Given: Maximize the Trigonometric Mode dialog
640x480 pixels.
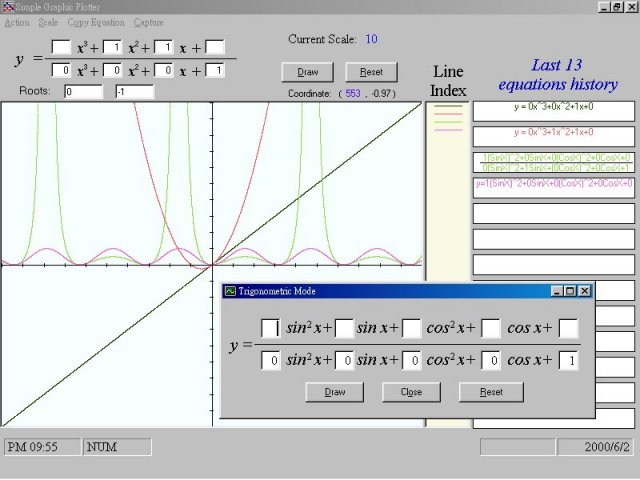Looking at the screenshot, I should tap(570, 291).
